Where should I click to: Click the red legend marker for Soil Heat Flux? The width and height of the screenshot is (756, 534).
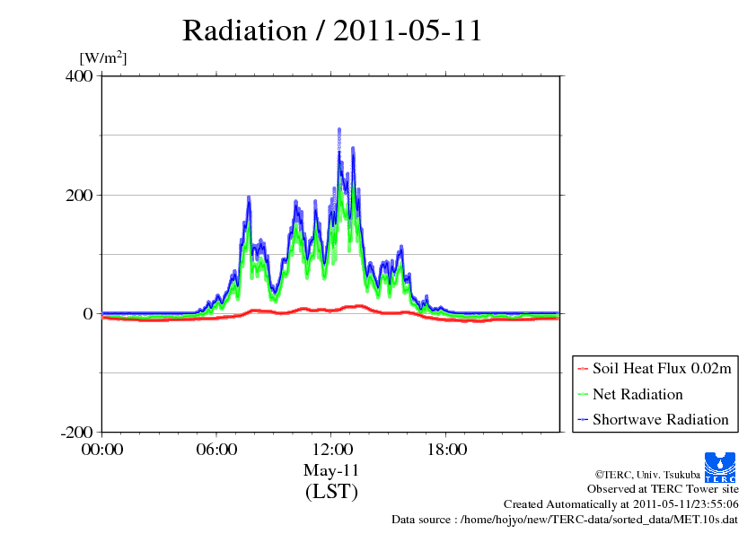click(x=583, y=369)
